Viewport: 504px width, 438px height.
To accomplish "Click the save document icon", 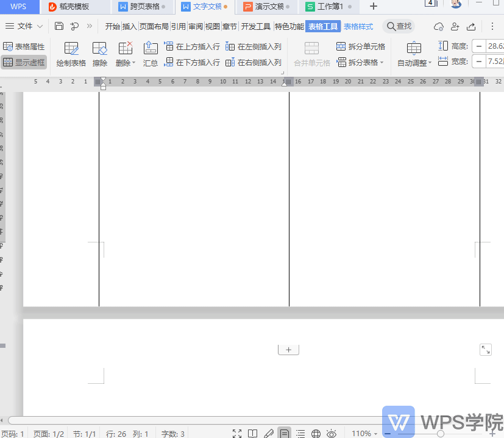I will [59, 26].
